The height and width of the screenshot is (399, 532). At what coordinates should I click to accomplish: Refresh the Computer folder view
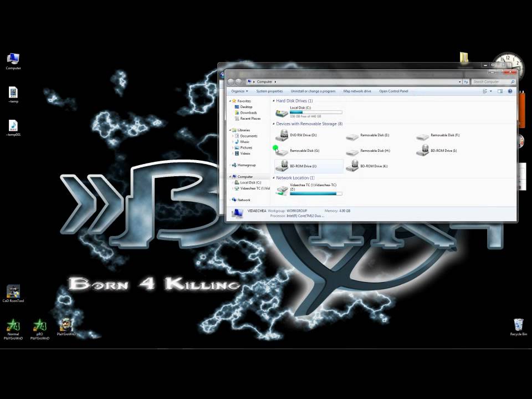point(466,82)
